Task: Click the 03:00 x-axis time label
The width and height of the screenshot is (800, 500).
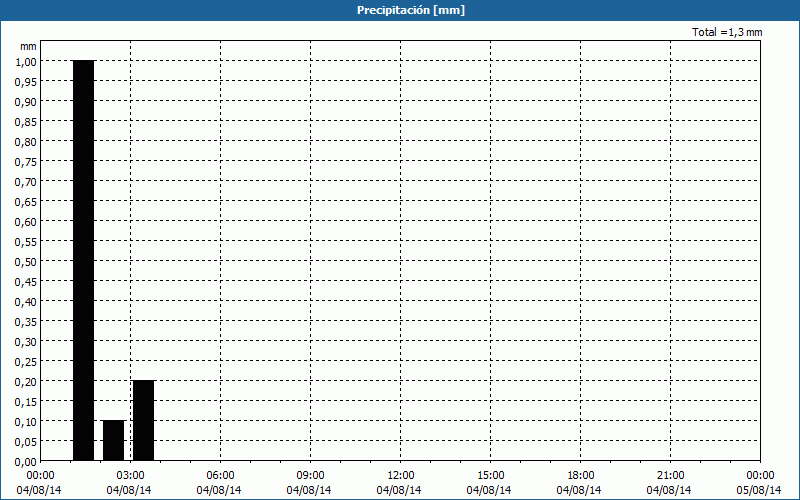Action: [130, 476]
